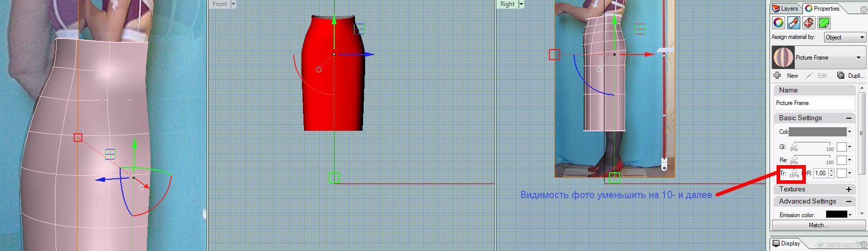Open the Picture Frame material dropdown
This screenshot has width=868, height=251.
point(858,58)
